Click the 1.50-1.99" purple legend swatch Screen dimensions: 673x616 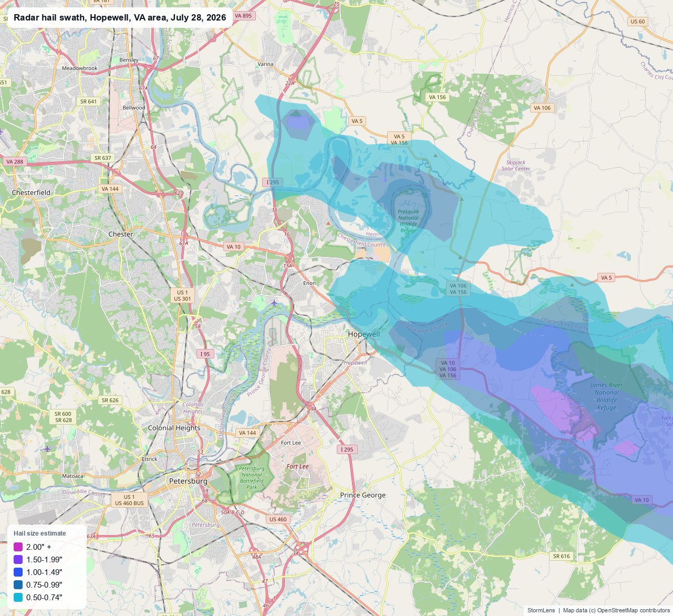(x=18, y=559)
